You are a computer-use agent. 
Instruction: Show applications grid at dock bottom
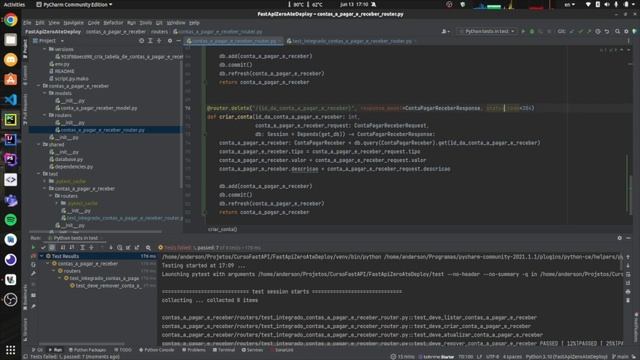click(x=11, y=350)
